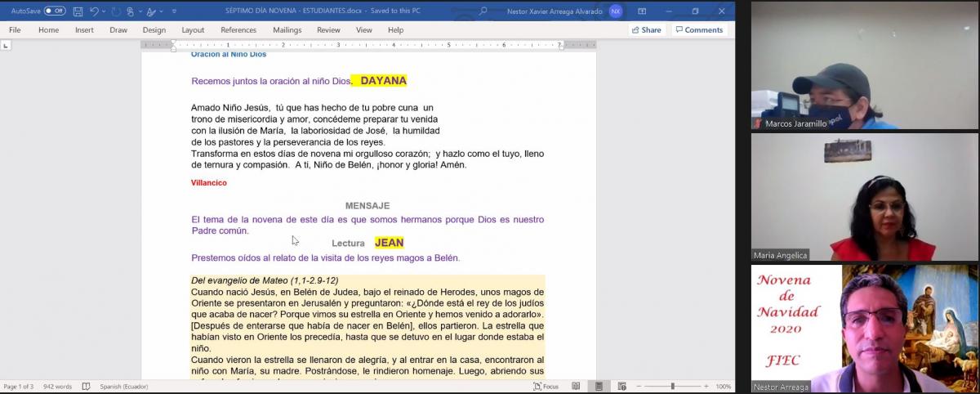Click the Share button

(646, 30)
